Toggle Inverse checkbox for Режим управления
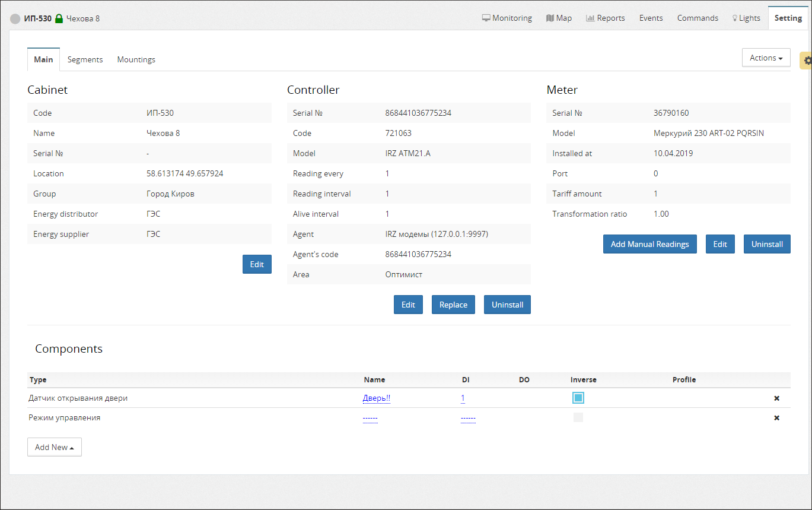Viewport: 812px width, 510px height. click(578, 417)
